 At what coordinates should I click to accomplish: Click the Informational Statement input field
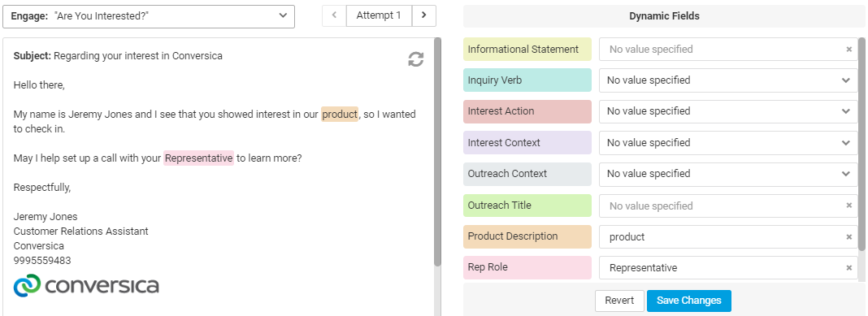click(x=728, y=50)
